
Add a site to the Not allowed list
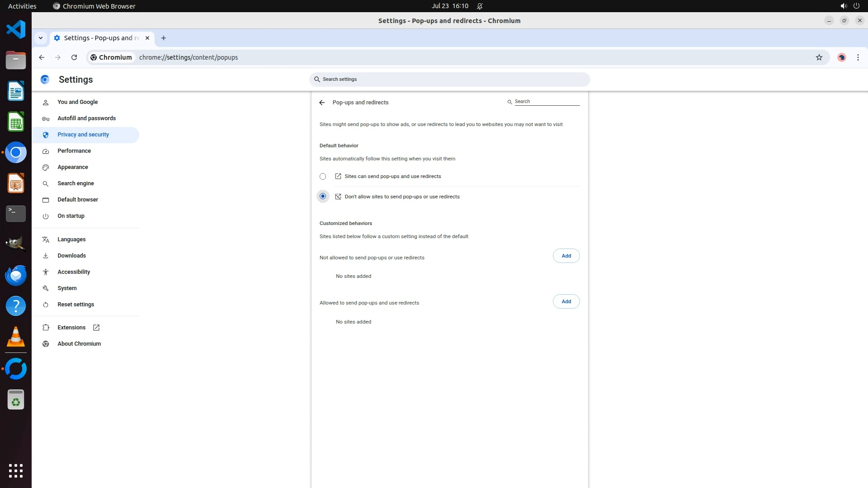[566, 256]
